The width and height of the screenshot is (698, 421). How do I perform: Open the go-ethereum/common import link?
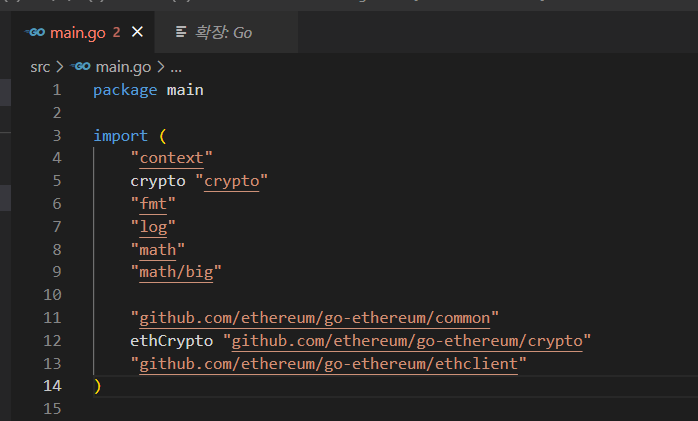tap(315, 318)
